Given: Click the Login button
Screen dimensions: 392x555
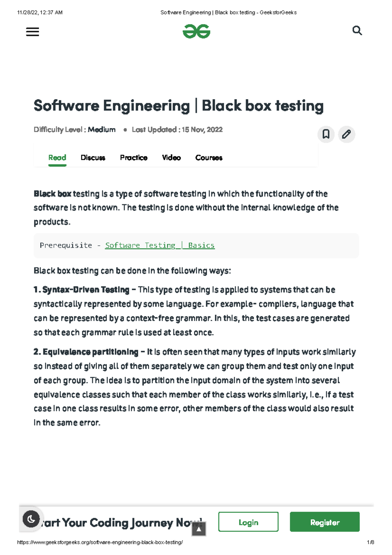Looking at the screenshot, I should [248, 522].
